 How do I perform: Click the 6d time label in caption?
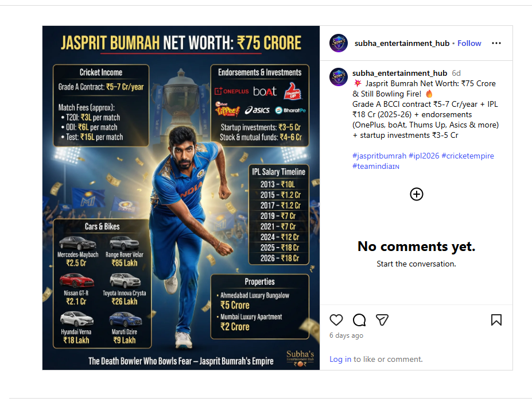click(456, 73)
